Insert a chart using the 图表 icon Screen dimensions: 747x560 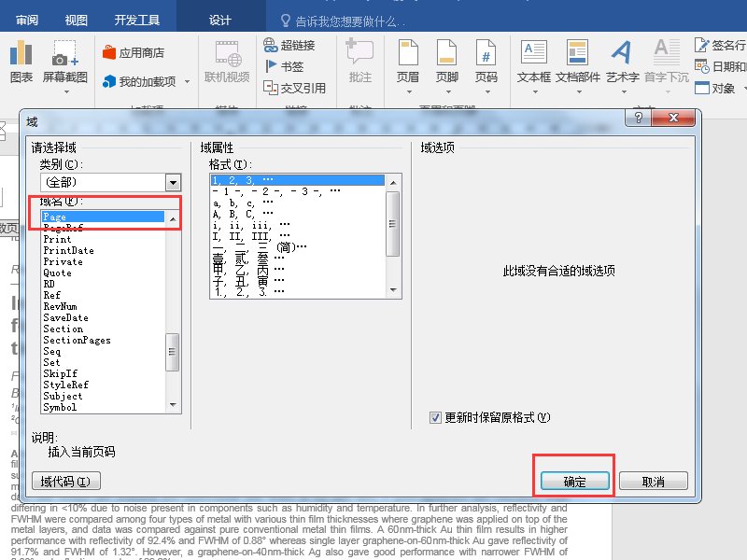(21, 63)
